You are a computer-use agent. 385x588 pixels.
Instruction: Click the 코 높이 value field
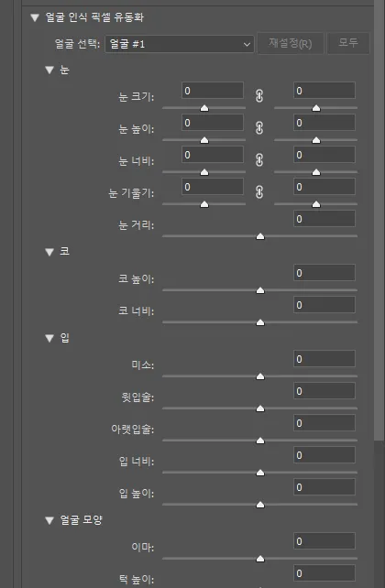coord(324,273)
